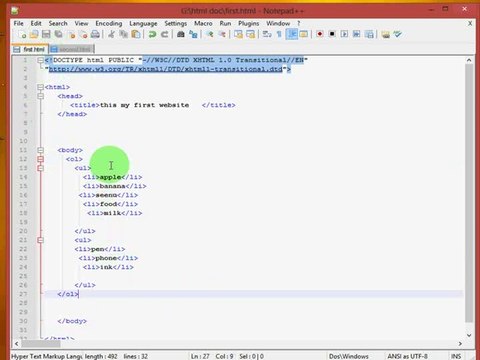This screenshot has width=480, height=360.
Task: Open the Plugins menu
Action: [249, 23]
